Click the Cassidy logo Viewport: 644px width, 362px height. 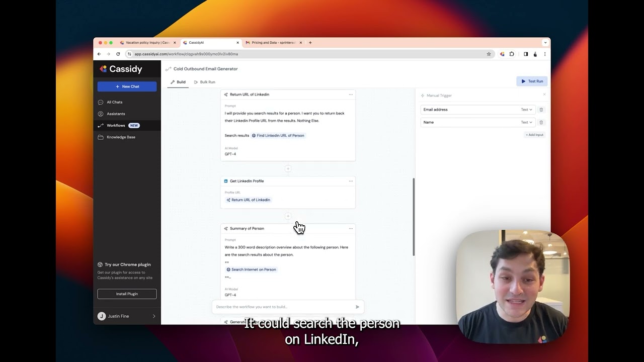tap(121, 69)
